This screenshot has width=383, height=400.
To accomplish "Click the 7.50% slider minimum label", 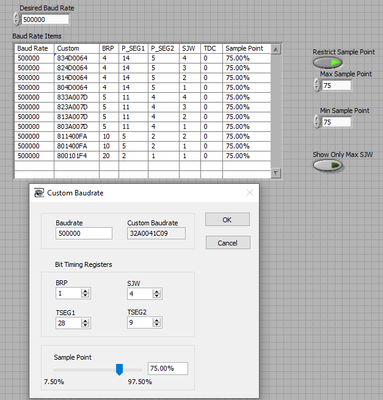I will 54,382.
